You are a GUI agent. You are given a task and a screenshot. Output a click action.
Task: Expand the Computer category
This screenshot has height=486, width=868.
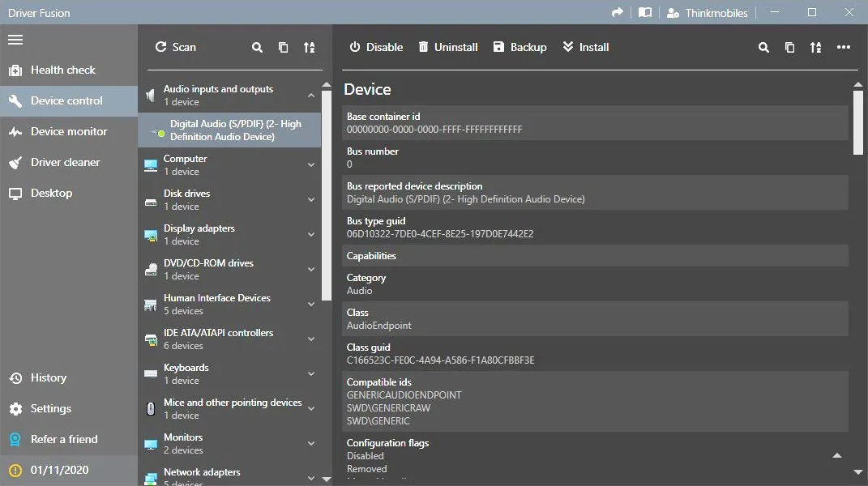pyautogui.click(x=311, y=165)
